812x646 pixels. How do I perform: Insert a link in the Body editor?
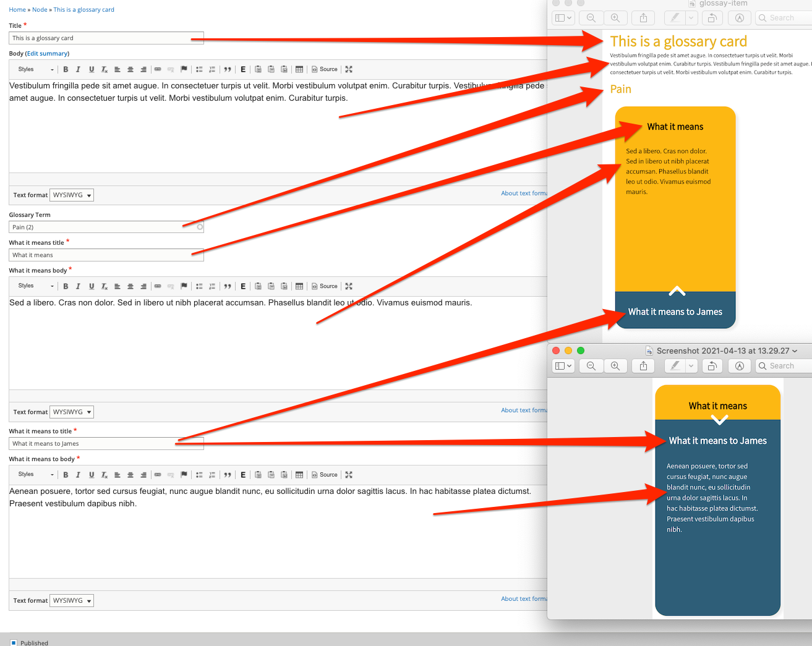point(158,69)
